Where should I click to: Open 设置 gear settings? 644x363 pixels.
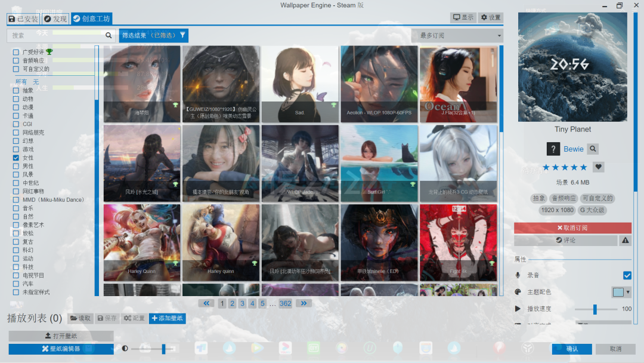[491, 17]
